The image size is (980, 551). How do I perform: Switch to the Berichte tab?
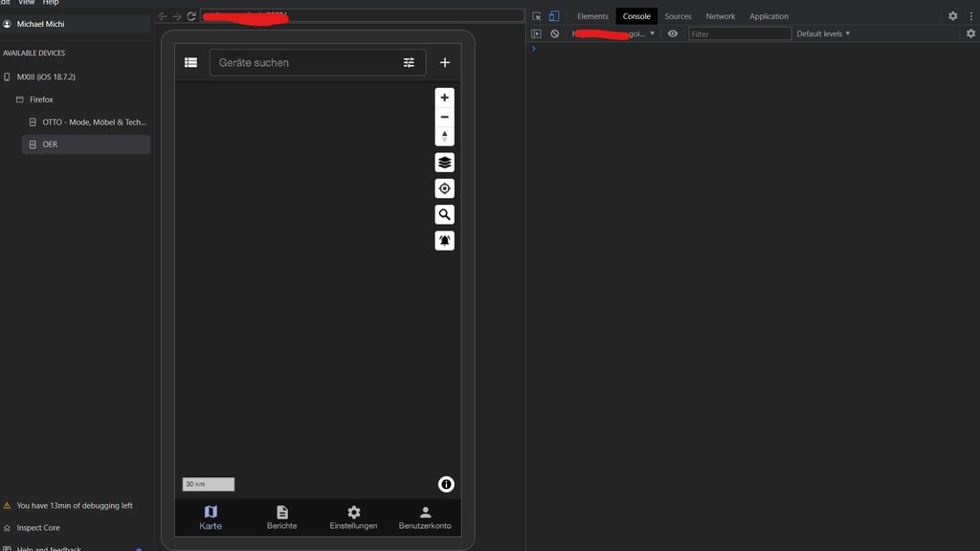point(282,518)
